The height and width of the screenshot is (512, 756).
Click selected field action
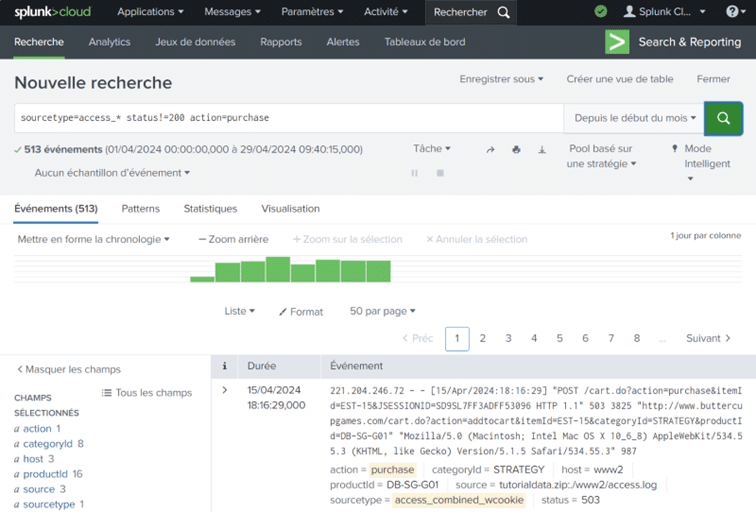tap(37, 429)
